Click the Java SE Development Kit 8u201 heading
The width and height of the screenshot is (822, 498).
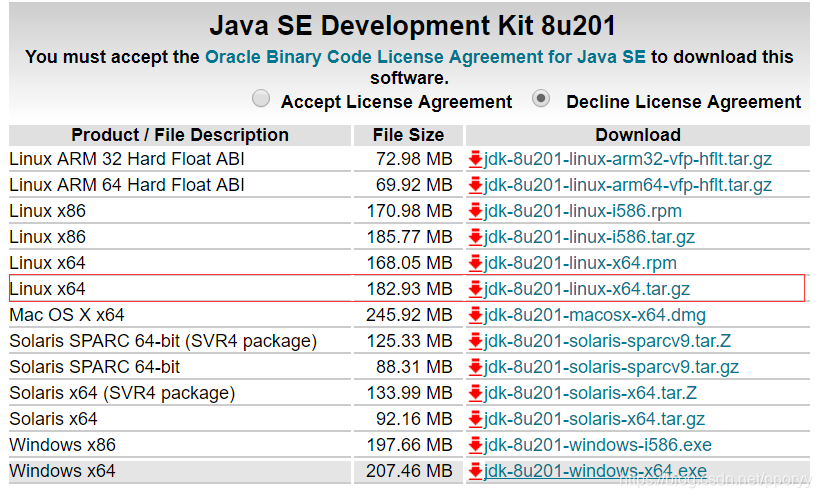[413, 26]
